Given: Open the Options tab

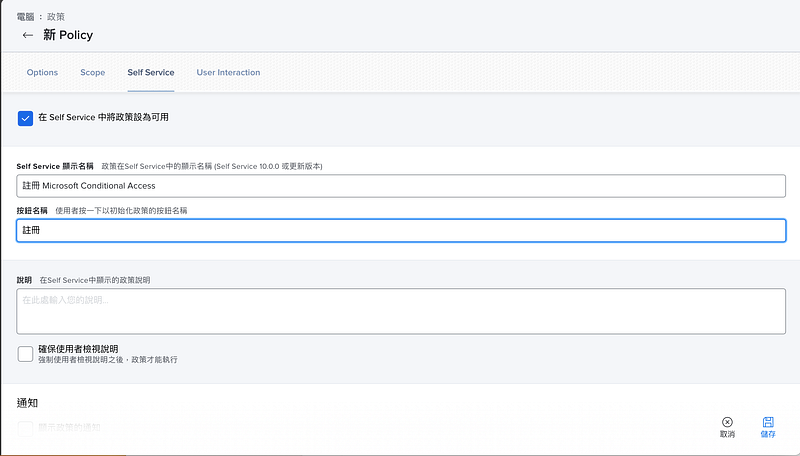Looking at the screenshot, I should (42, 73).
